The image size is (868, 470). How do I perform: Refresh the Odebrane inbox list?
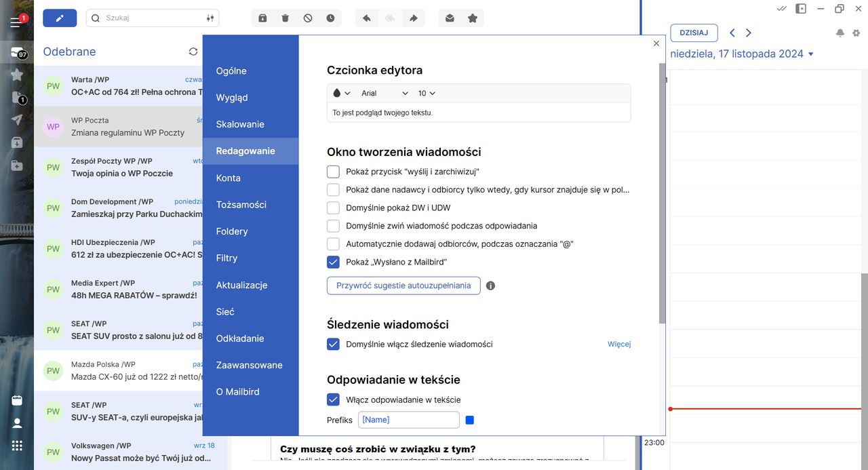point(193,52)
